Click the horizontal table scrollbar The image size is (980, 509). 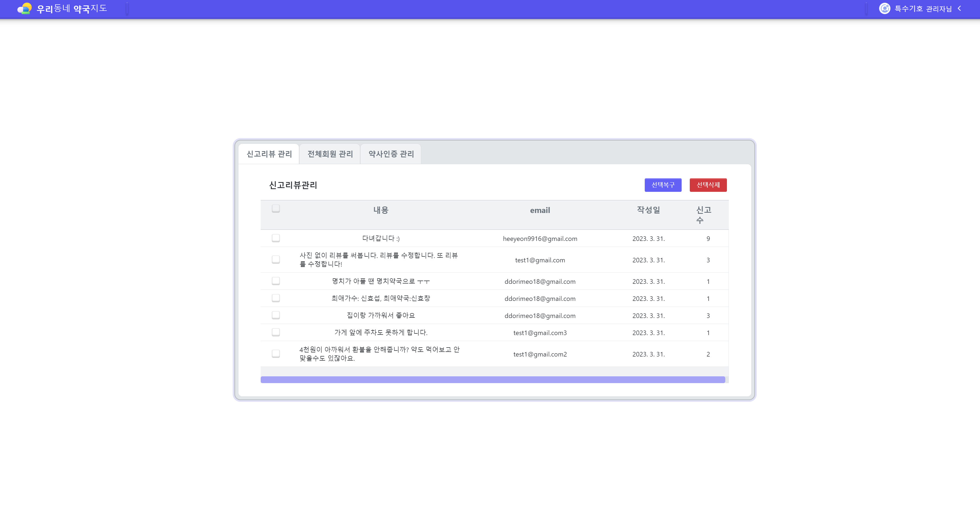pyautogui.click(x=493, y=380)
